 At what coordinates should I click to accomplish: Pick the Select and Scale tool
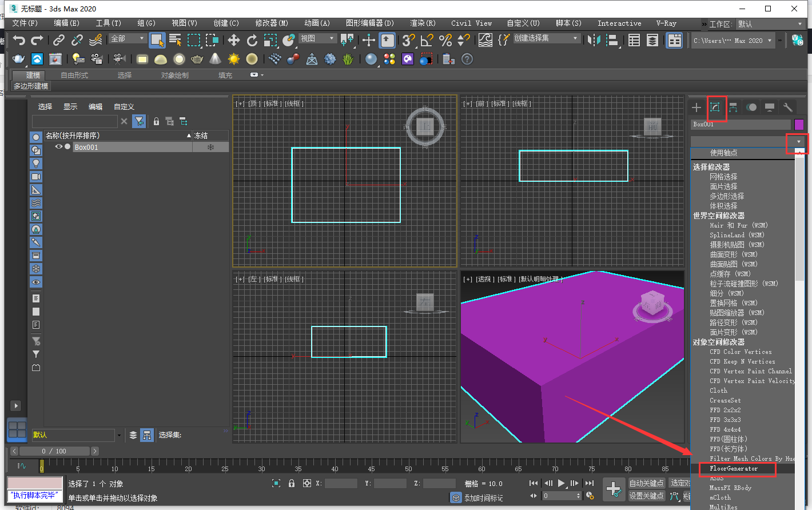click(270, 40)
